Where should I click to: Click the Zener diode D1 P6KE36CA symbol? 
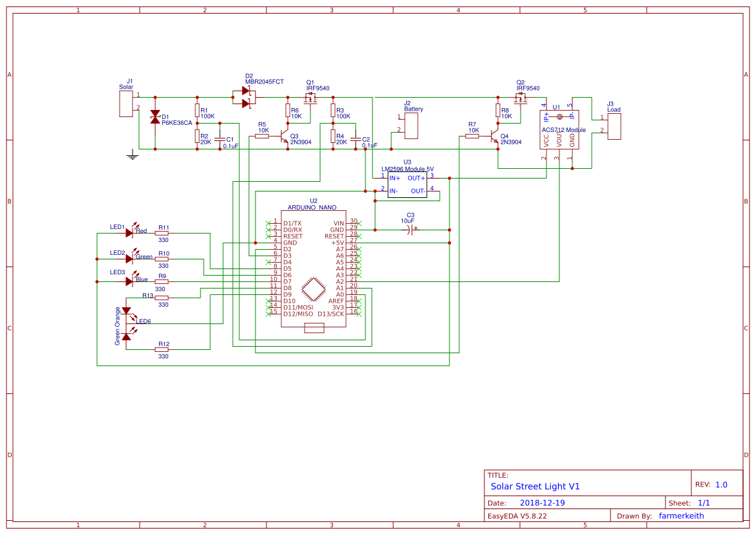155,116
